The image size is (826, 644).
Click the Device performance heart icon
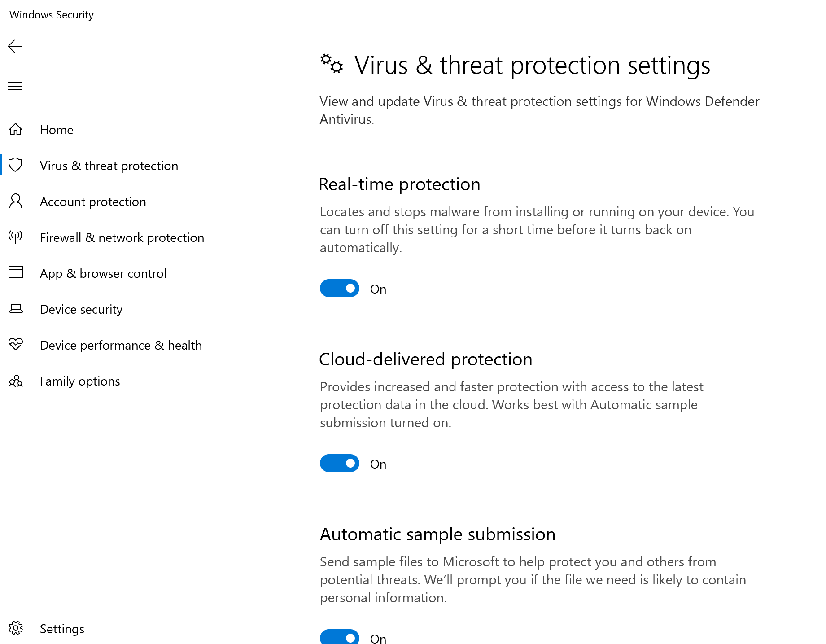16,345
